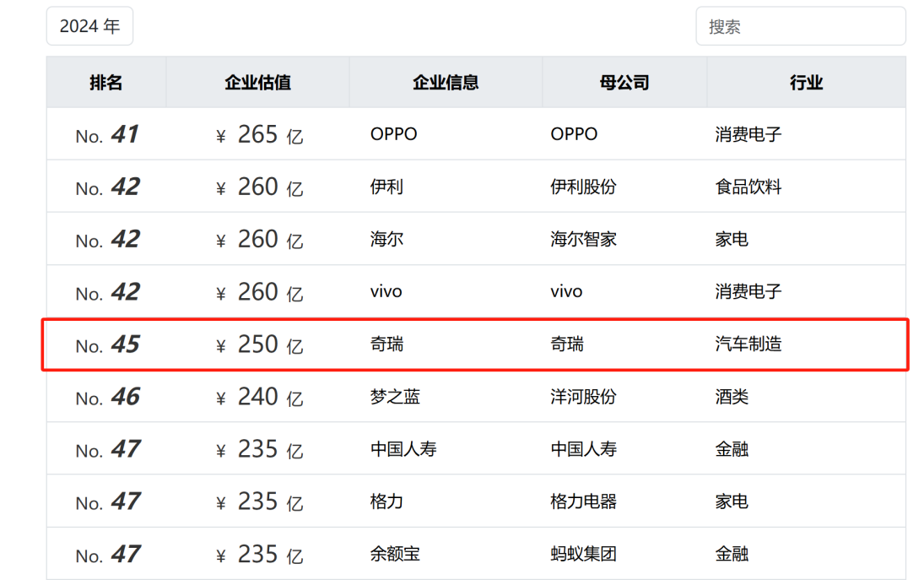Click the 食品饮料 industry cell
Image resolution: width=924 pixels, height=580 pixels.
tap(748, 187)
